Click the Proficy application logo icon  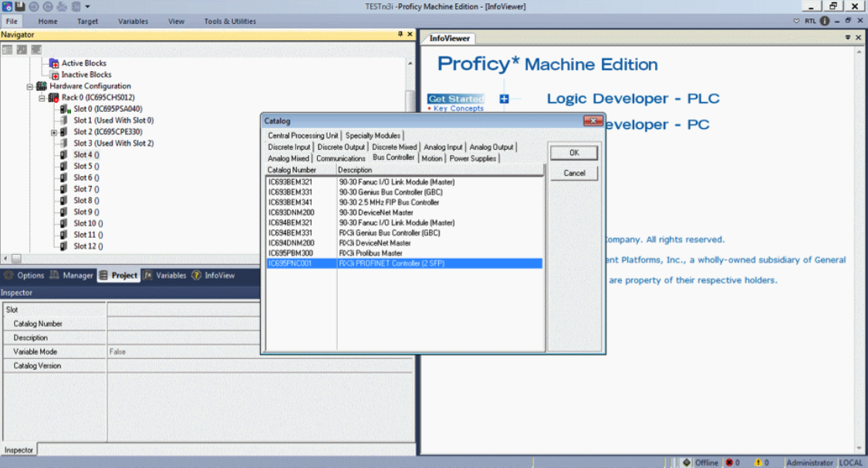click(7, 7)
